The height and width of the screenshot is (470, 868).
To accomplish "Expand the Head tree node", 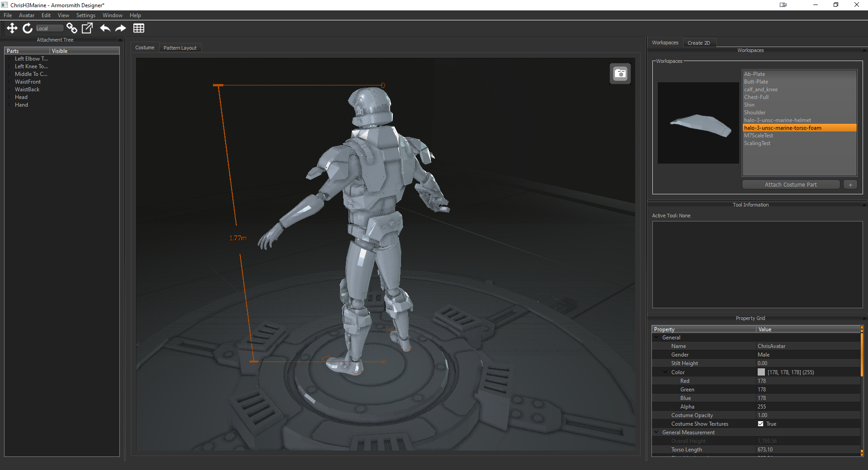I will click(9, 97).
